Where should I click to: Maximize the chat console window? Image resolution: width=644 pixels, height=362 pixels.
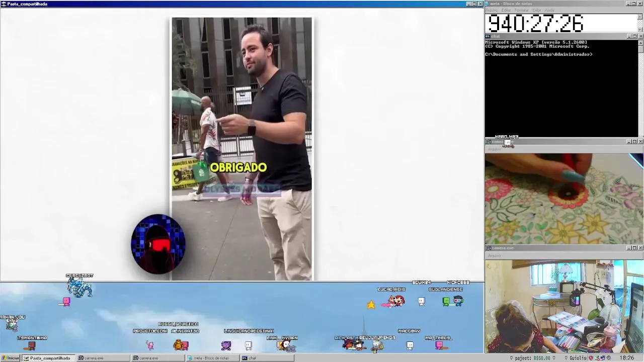point(634,36)
